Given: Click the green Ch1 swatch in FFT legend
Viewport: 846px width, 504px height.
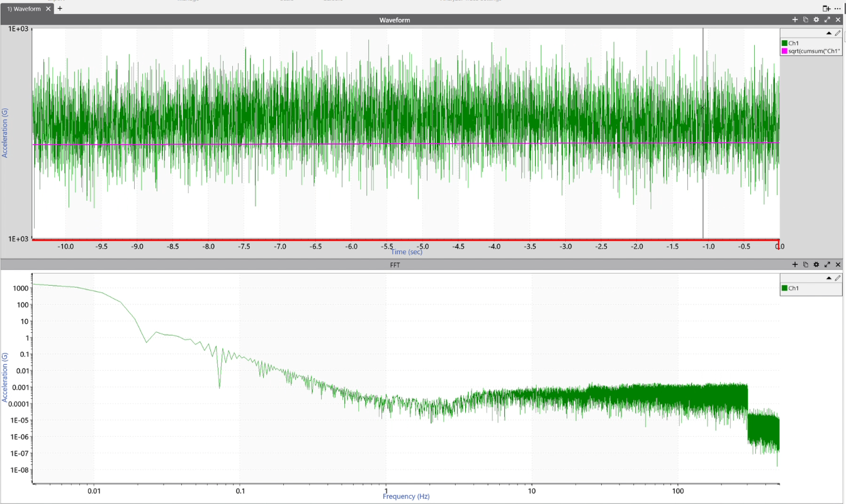Looking at the screenshot, I should [x=785, y=288].
